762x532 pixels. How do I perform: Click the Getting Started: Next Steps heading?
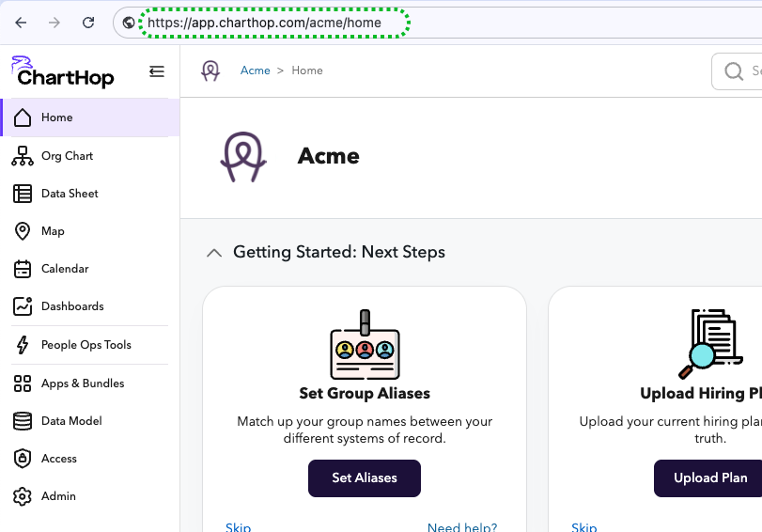point(339,252)
